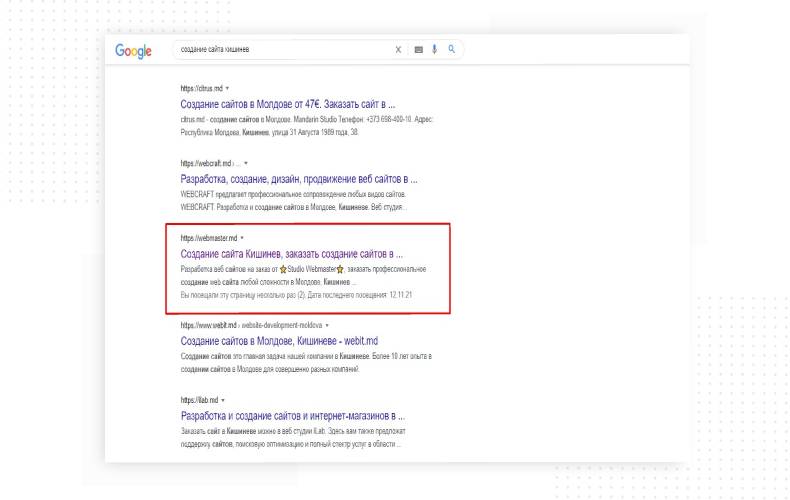Click snippet mentioning Studio Webmaster with stars

(303, 275)
